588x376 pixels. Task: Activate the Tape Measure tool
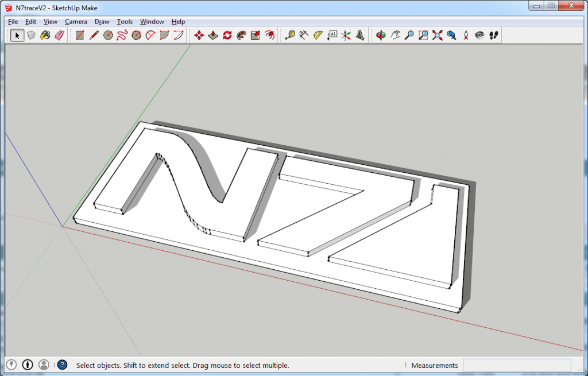[290, 36]
